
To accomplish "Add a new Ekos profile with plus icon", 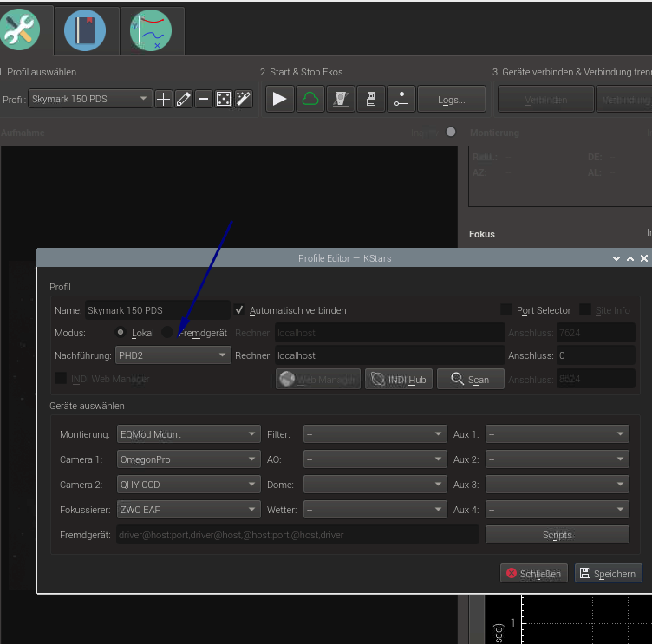I will (x=163, y=99).
